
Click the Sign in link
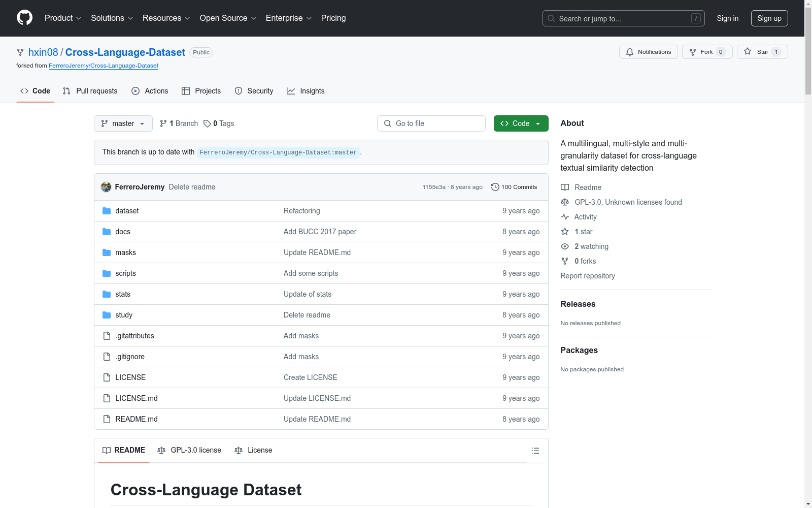point(728,18)
